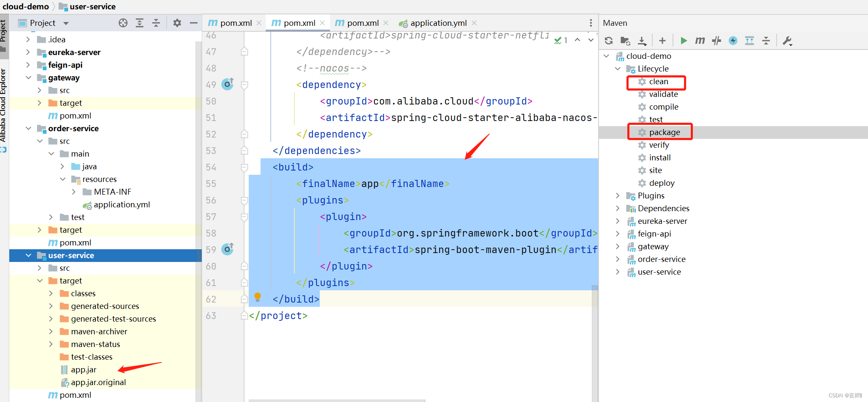Click the finalName app text on line 55
The height and width of the screenshot is (402, 868).
[370, 184]
